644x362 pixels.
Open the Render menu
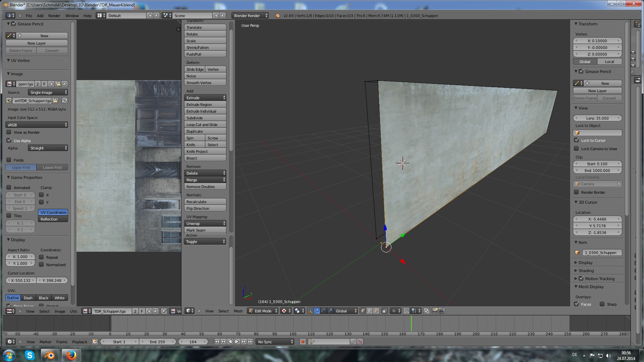coord(54,15)
